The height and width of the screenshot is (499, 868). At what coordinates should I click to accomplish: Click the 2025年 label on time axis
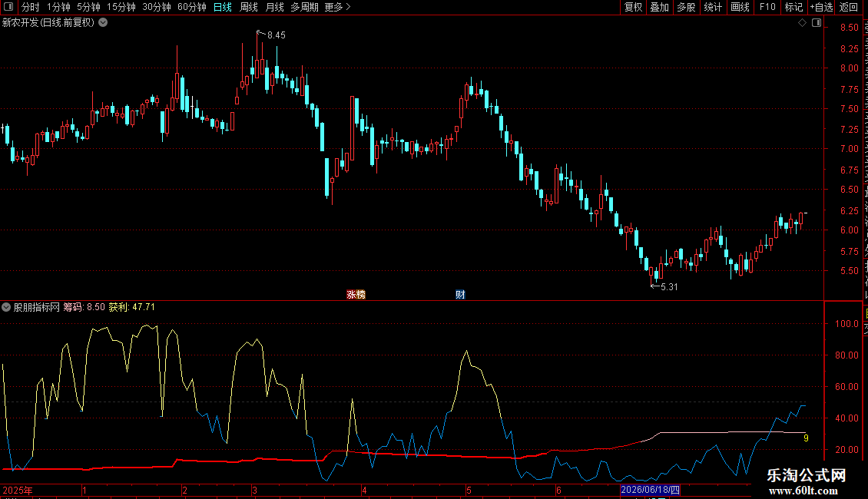(17, 490)
